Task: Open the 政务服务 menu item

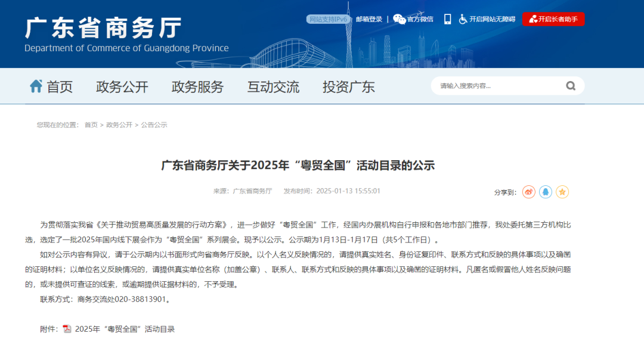Action: [197, 86]
